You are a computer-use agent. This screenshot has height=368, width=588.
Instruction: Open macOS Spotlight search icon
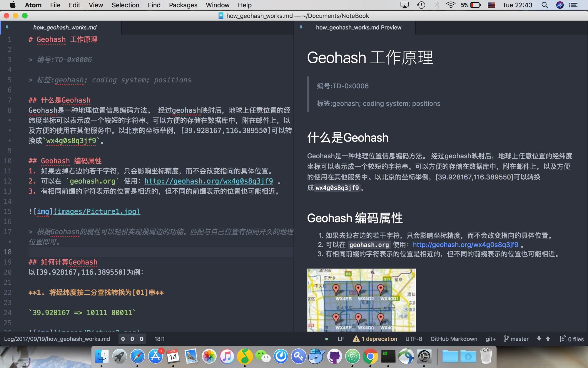point(544,5)
